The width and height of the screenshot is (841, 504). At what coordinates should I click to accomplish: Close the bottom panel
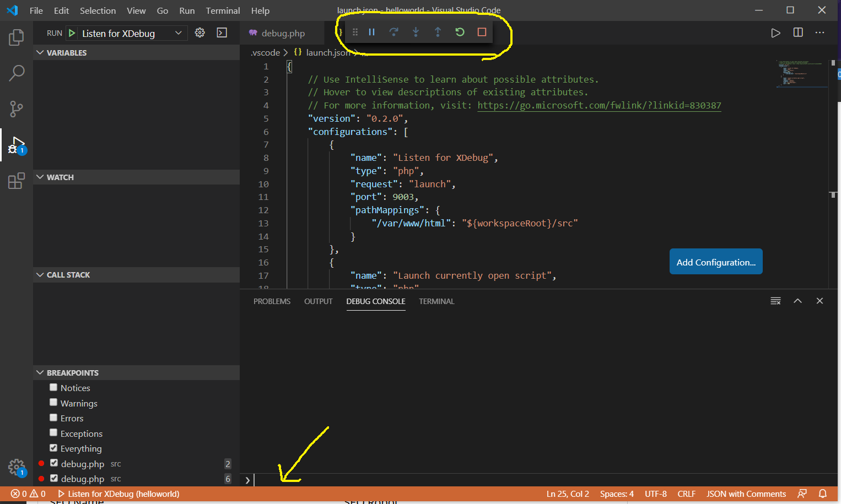[820, 301]
